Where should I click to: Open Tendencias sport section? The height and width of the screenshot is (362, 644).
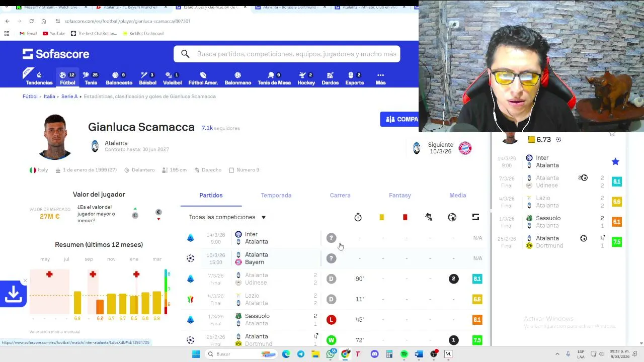[x=39, y=78]
